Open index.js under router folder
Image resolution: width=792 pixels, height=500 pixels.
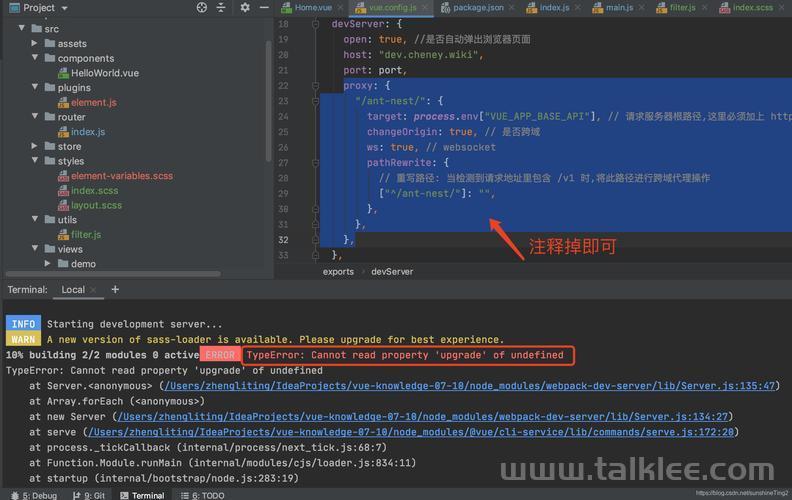(x=88, y=132)
